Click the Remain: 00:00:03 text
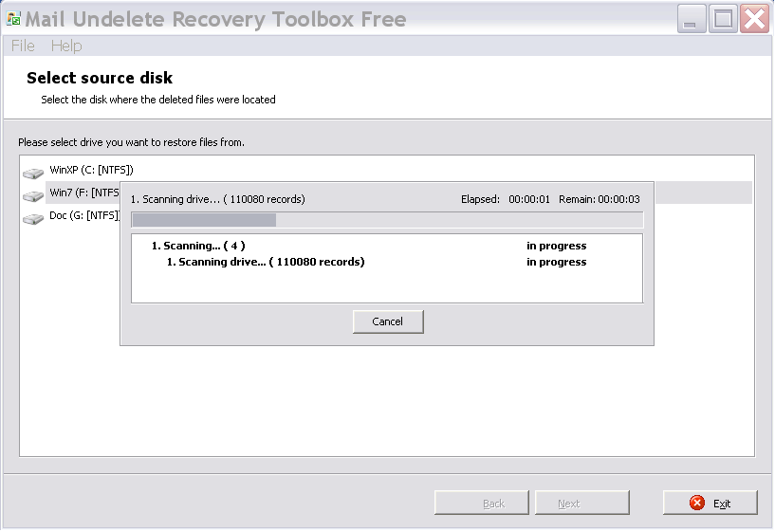This screenshot has height=532, width=775. click(600, 199)
